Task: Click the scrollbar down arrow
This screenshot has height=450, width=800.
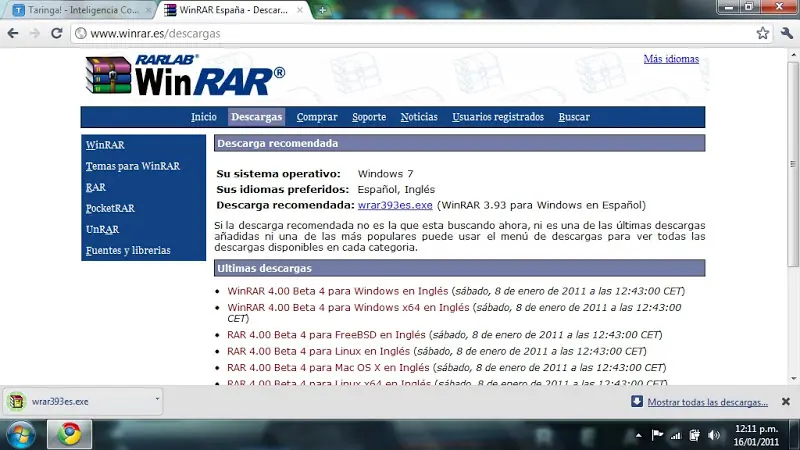Action: tap(793, 379)
